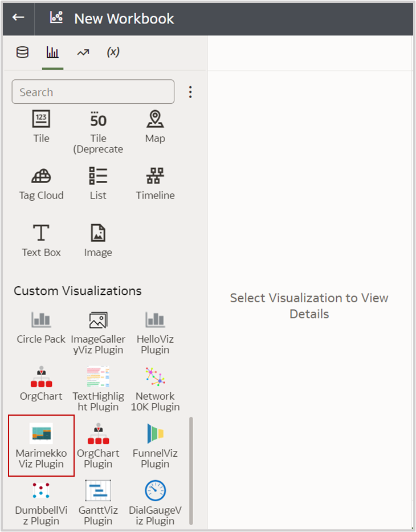Image resolution: width=416 pixels, height=532 pixels.
Task: Switch to the Data panel tab
Action: coord(22,52)
